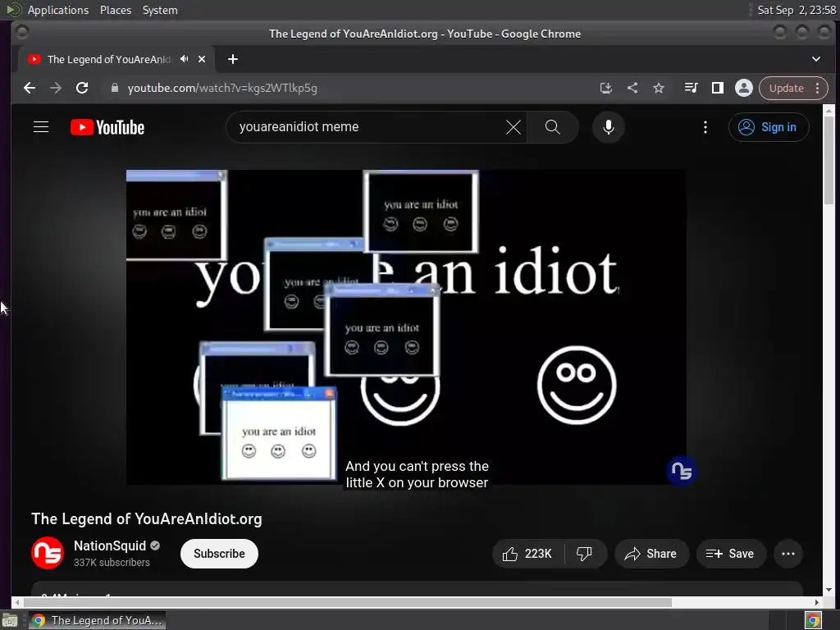
Task: Click scroll left arrow on horizontal scrollbar
Action: (x=16, y=603)
